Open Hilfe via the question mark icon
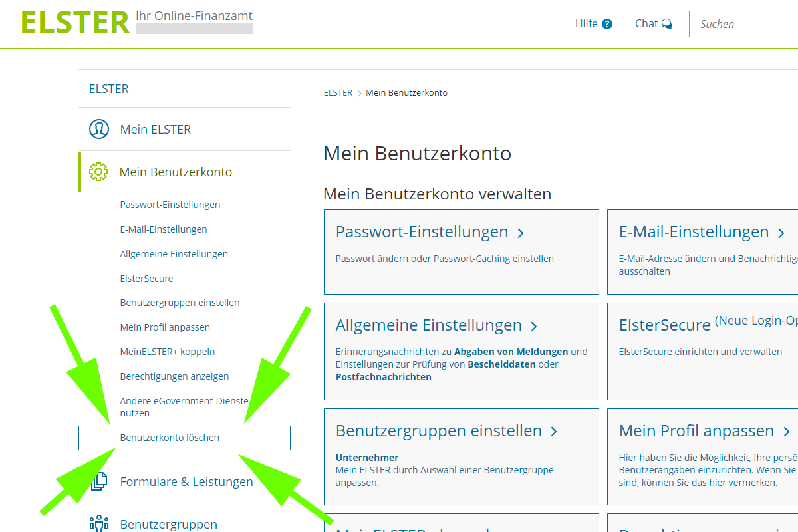 (x=607, y=24)
